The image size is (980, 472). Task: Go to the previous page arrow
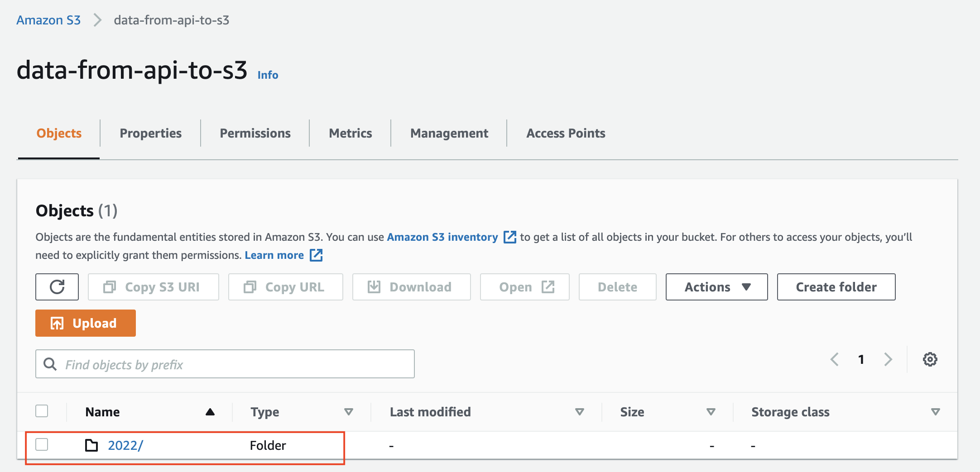click(835, 359)
